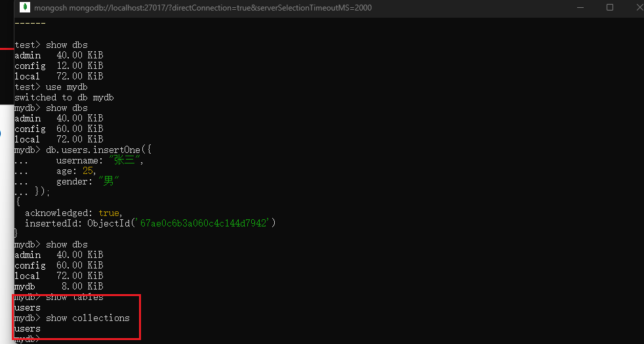The width and height of the screenshot is (644, 344).
Task: Click the db.users.insertOne command line
Action: (x=98, y=150)
